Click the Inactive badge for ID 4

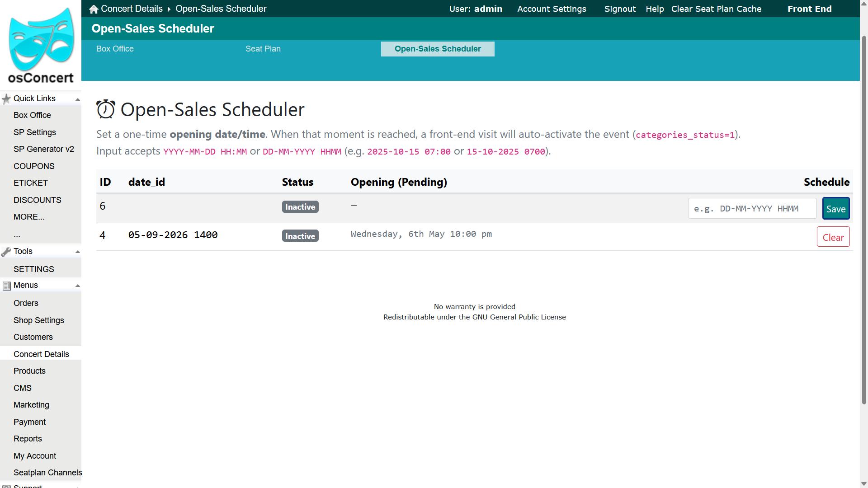[x=300, y=236]
